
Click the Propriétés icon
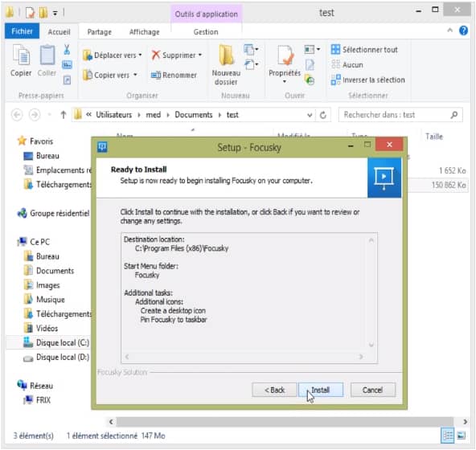285,55
